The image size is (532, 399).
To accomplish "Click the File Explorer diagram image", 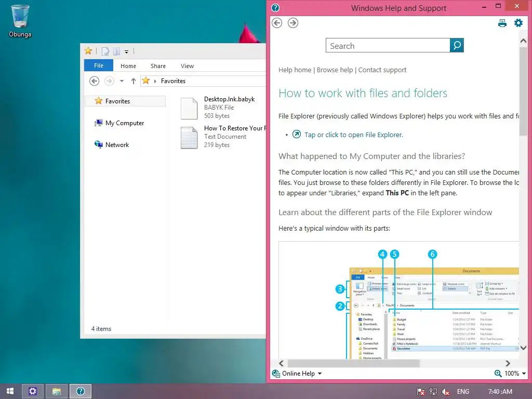I will coord(398,300).
